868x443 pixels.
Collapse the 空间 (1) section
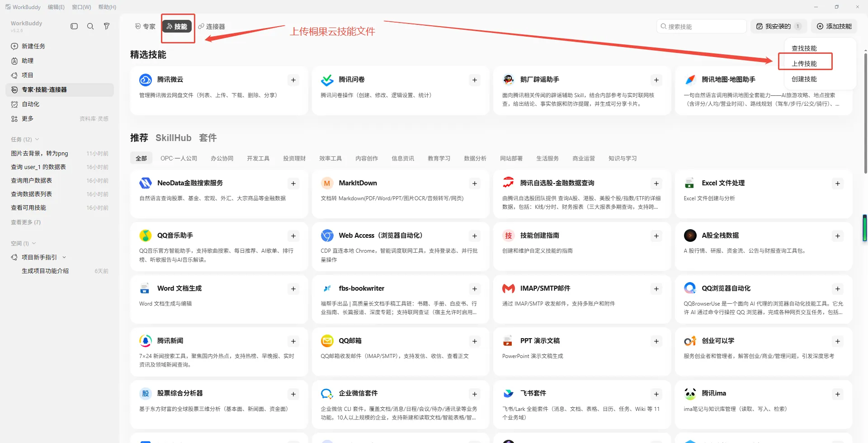click(x=34, y=243)
